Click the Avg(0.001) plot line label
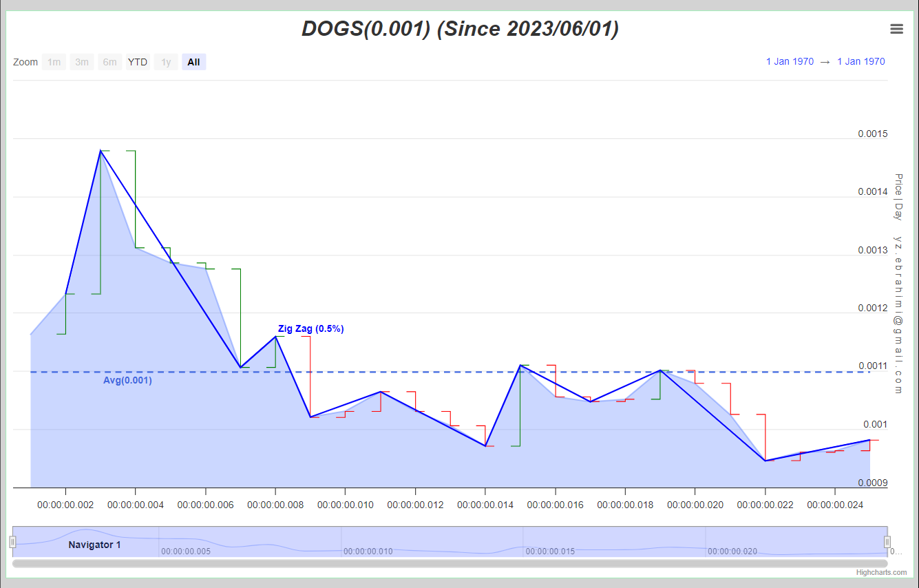Image resolution: width=919 pixels, height=588 pixels. coord(127,380)
